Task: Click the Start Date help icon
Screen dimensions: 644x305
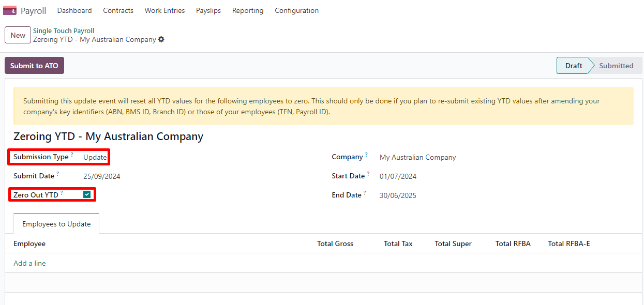Action: [x=368, y=173]
